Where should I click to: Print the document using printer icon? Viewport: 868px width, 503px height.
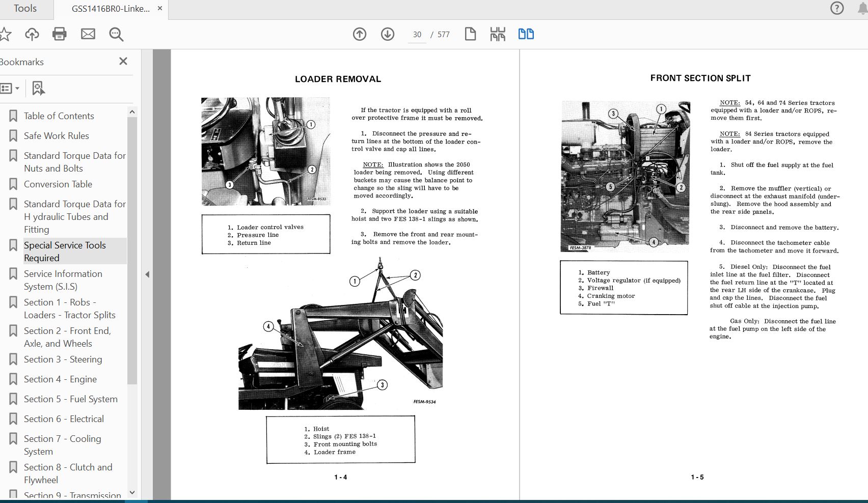point(60,34)
